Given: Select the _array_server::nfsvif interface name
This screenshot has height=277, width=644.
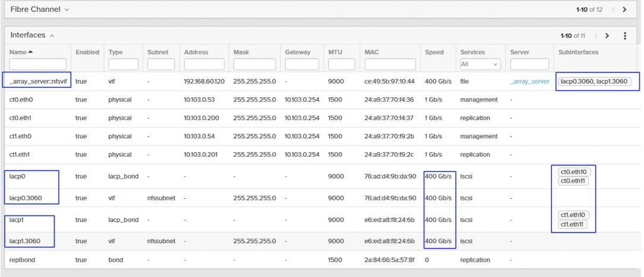Looking at the screenshot, I should 38,81.
